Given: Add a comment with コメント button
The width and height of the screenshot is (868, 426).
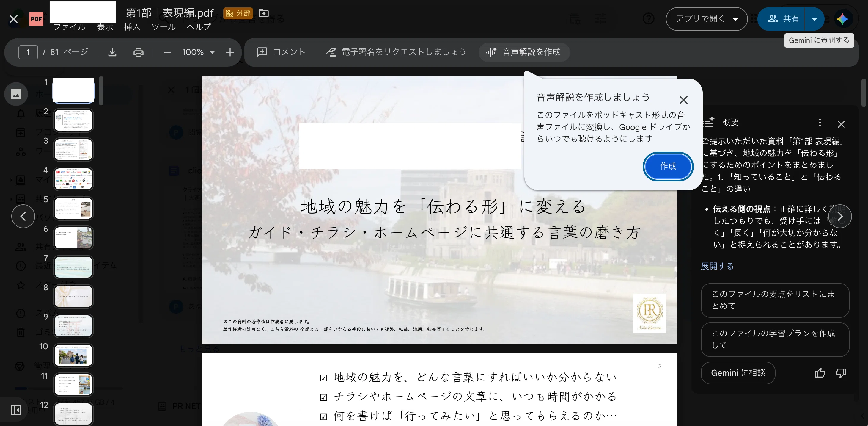Looking at the screenshot, I should (281, 52).
